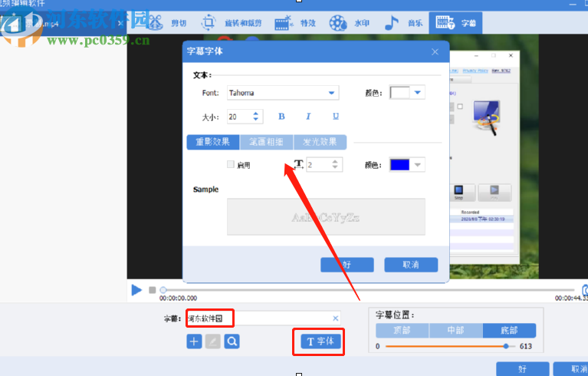Click the greyed edit pencil icon
588x376 pixels.
point(213,341)
